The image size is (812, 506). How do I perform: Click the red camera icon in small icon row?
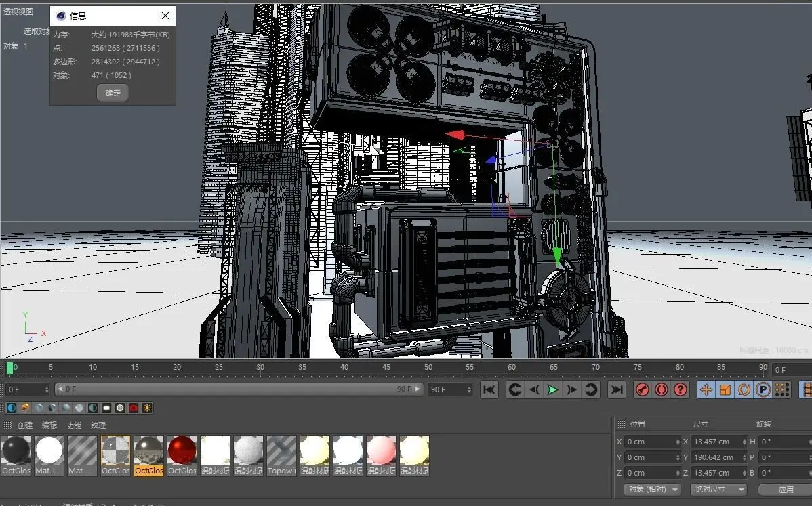pyautogui.click(x=134, y=408)
